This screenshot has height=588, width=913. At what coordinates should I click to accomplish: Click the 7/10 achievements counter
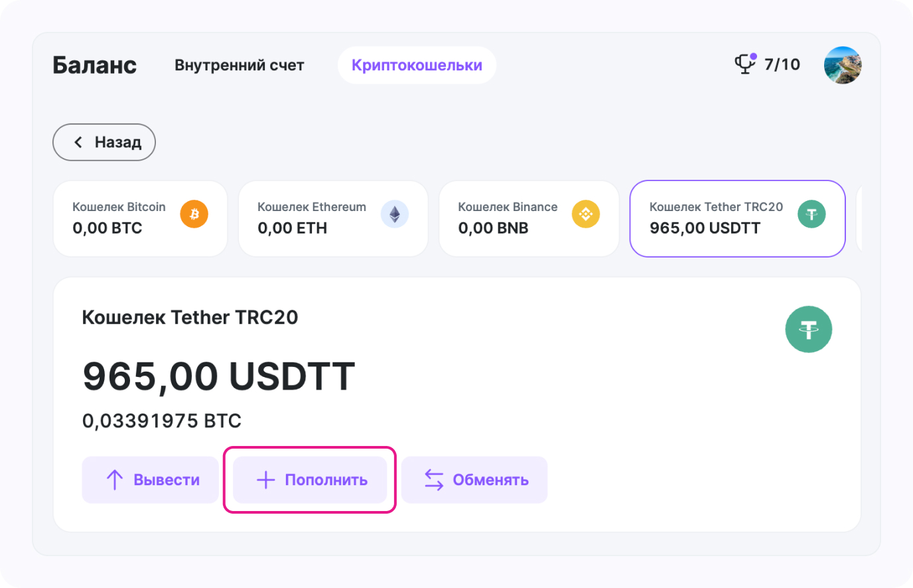(782, 64)
